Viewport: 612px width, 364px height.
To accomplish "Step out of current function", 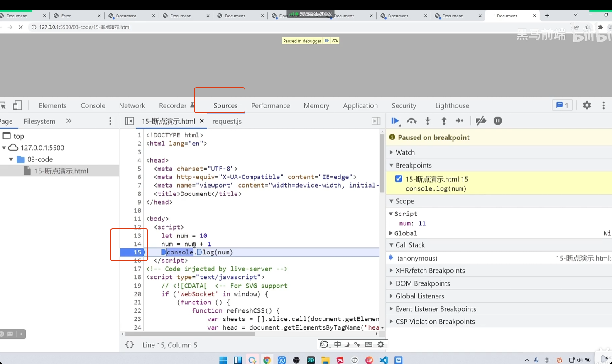I will [x=444, y=121].
